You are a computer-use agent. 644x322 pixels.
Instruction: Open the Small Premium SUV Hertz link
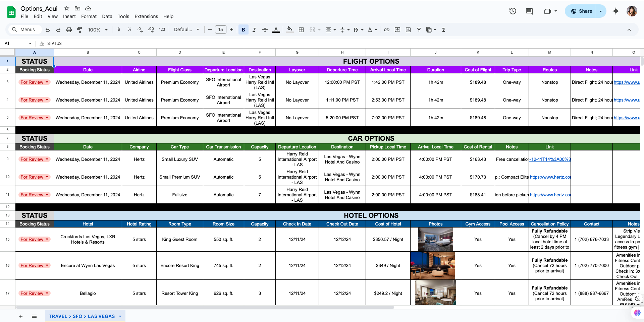[x=550, y=177]
